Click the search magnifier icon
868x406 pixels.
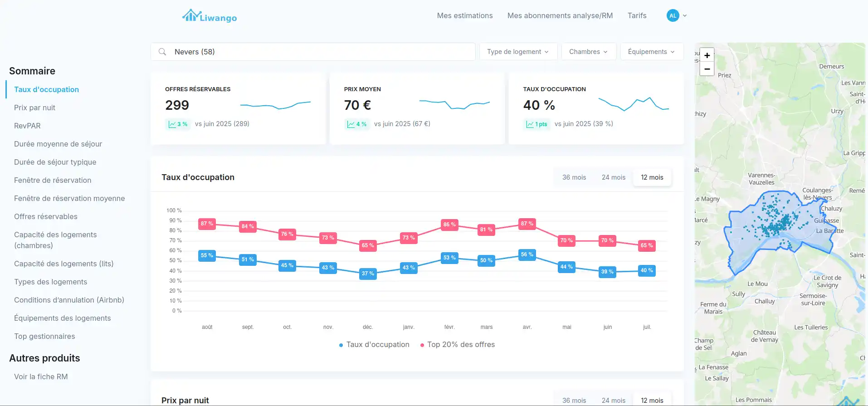coord(162,52)
